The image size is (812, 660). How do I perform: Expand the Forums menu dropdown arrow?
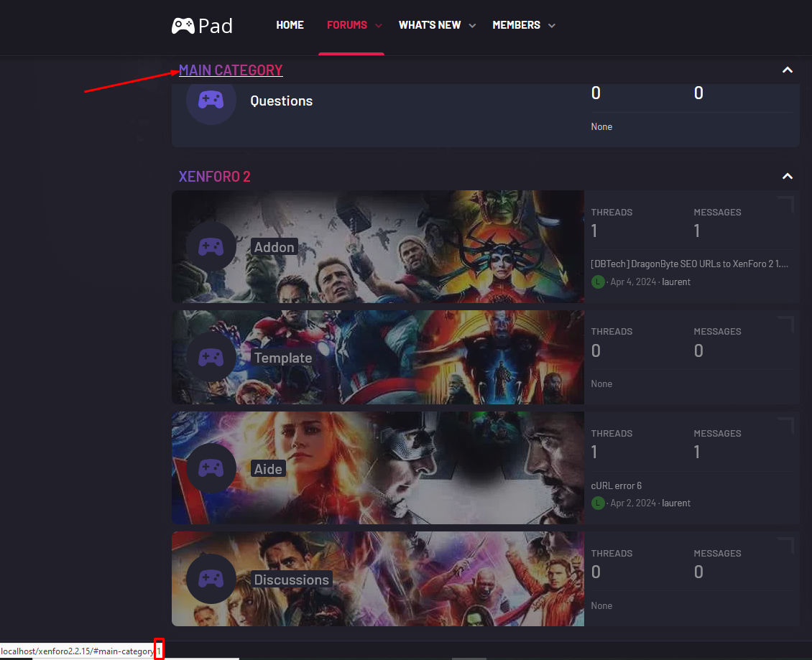tap(379, 26)
